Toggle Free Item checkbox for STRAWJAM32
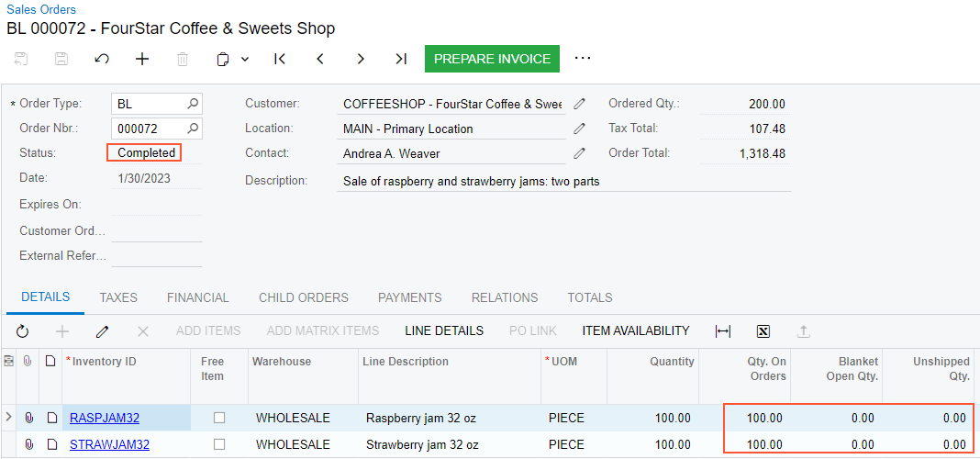Image resolution: width=980 pixels, height=459 pixels. (x=219, y=445)
